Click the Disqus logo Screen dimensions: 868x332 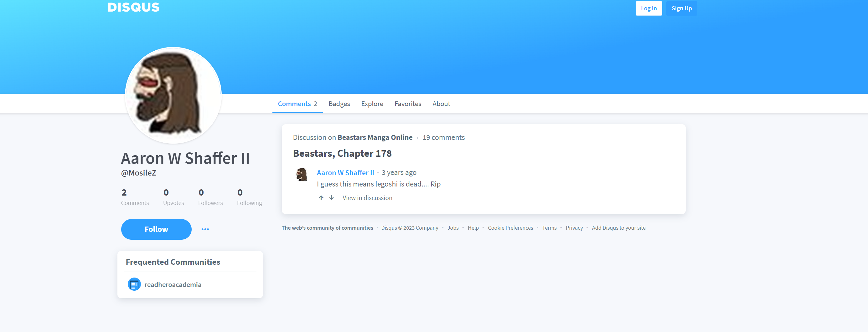coord(133,7)
